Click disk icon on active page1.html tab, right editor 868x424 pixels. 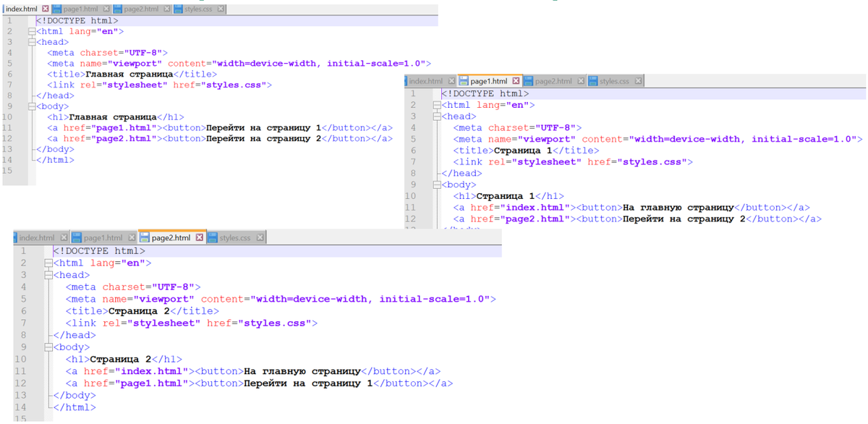point(465,81)
